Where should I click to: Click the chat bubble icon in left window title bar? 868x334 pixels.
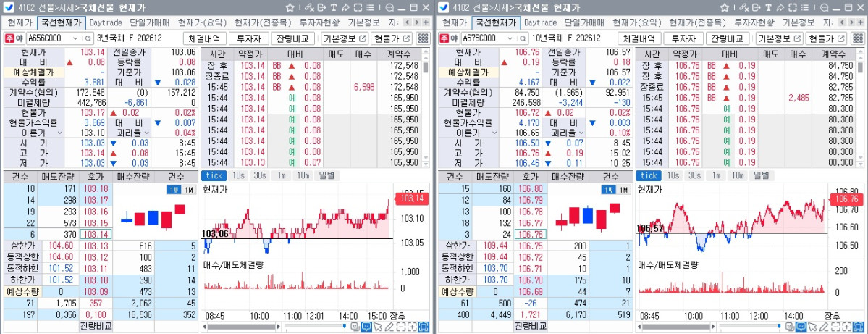click(x=389, y=8)
